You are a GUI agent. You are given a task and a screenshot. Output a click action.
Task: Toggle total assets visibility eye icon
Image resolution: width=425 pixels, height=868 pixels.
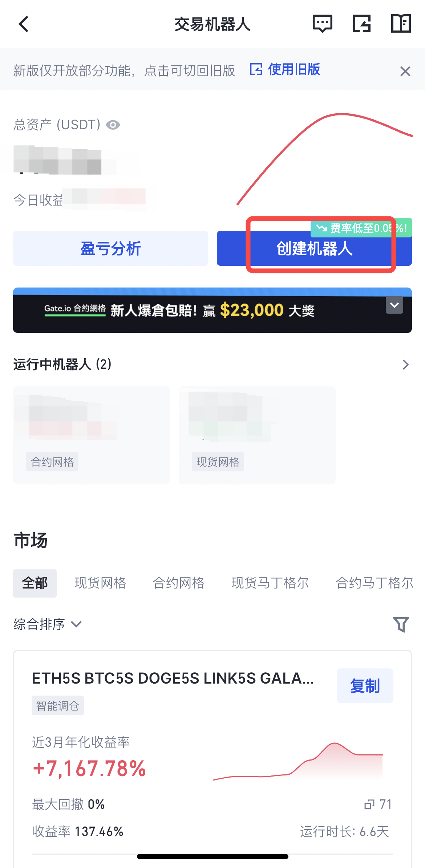coord(113,125)
